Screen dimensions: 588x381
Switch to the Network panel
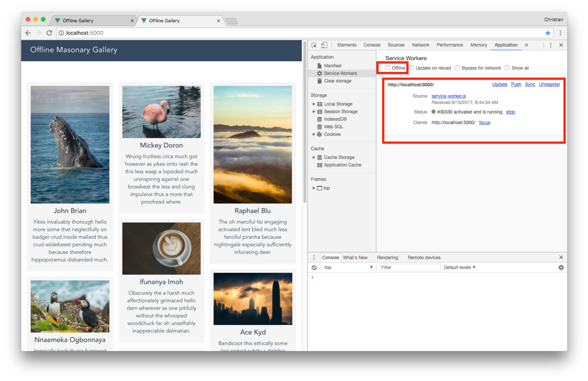[420, 45]
